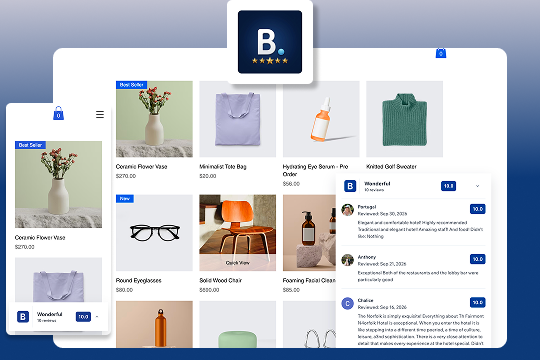Click the 10.0 score badge in reviews header

(448, 186)
